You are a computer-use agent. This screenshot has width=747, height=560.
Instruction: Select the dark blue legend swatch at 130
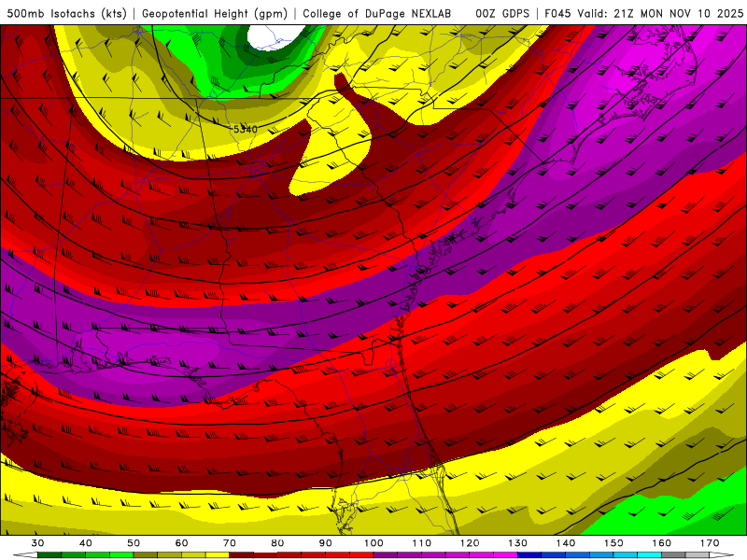(x=529, y=555)
